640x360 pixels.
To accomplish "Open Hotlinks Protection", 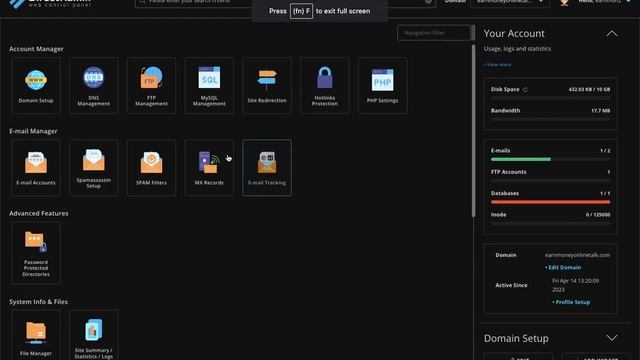I will tap(324, 85).
